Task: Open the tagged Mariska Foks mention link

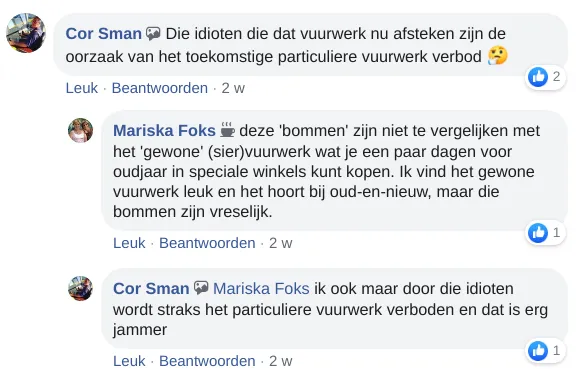Action: click(x=261, y=289)
